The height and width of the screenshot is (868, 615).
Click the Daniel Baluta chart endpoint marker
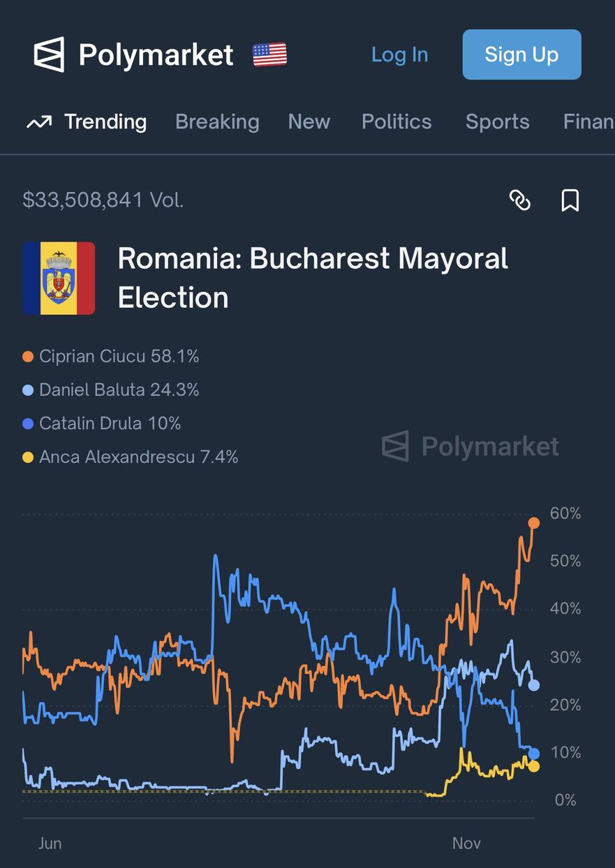pos(534,685)
